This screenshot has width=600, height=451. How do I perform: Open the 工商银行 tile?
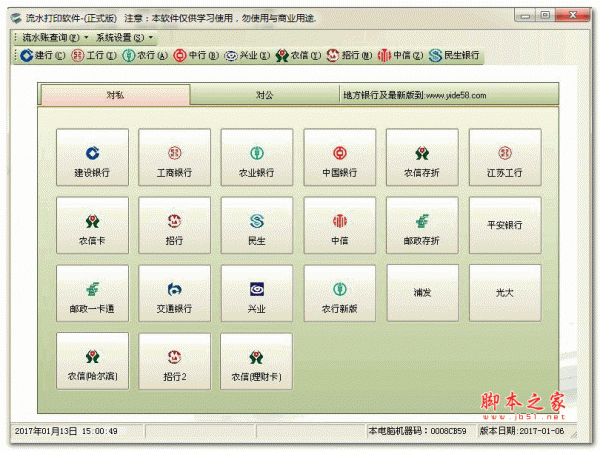click(174, 157)
